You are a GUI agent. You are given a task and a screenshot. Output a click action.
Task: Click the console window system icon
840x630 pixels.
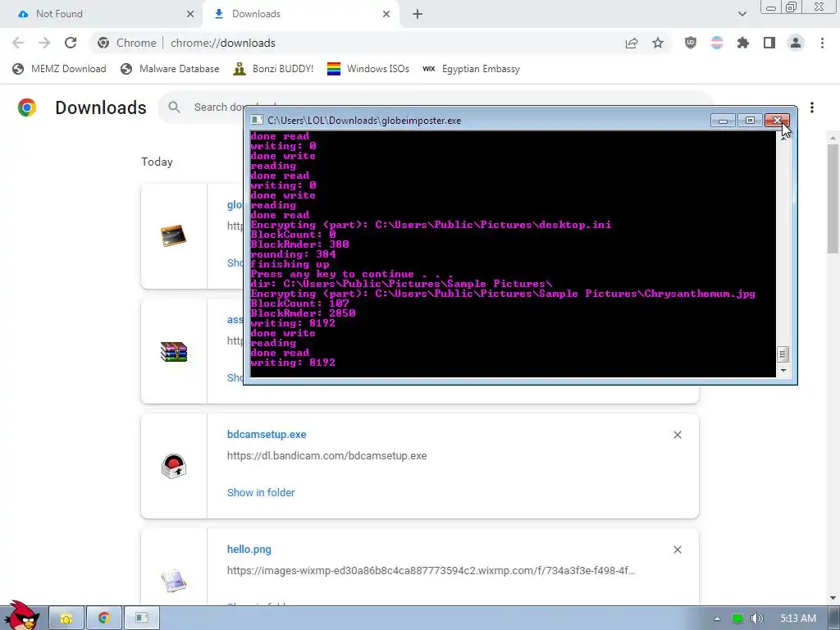(x=257, y=120)
